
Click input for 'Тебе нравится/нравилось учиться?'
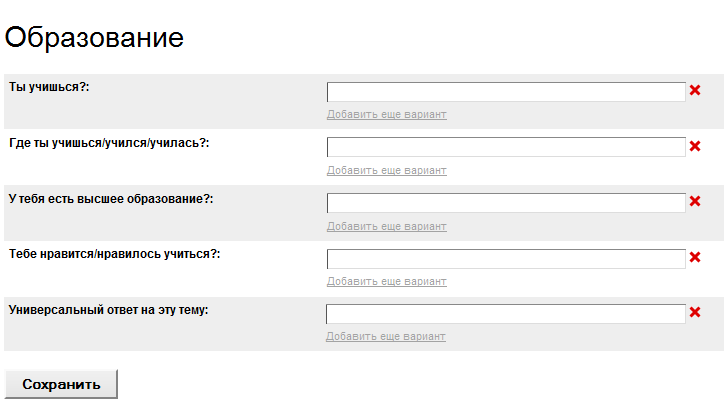(x=506, y=258)
